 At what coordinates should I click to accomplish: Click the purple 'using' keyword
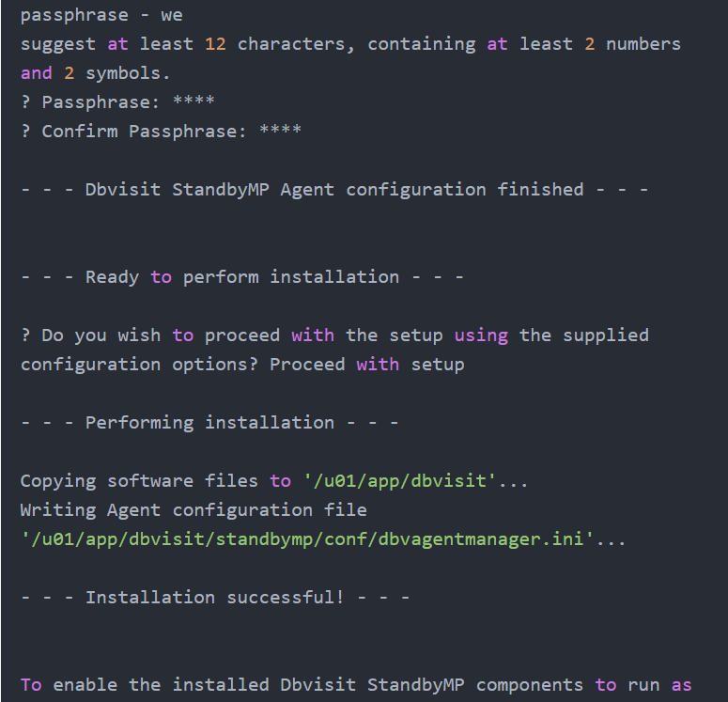(481, 335)
